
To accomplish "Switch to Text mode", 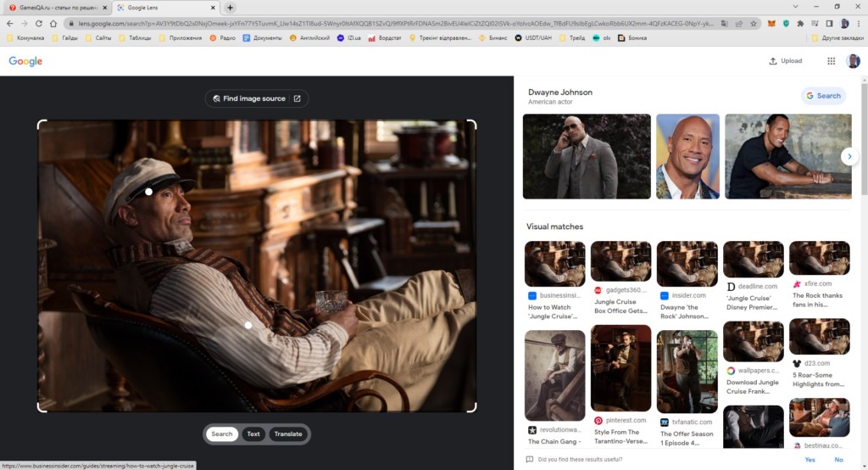I will pos(253,434).
